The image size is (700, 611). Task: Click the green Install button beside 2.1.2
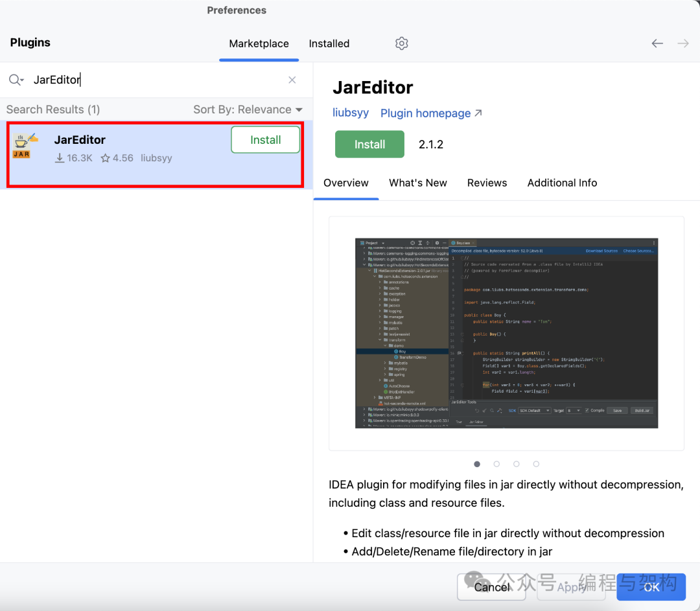click(x=369, y=144)
